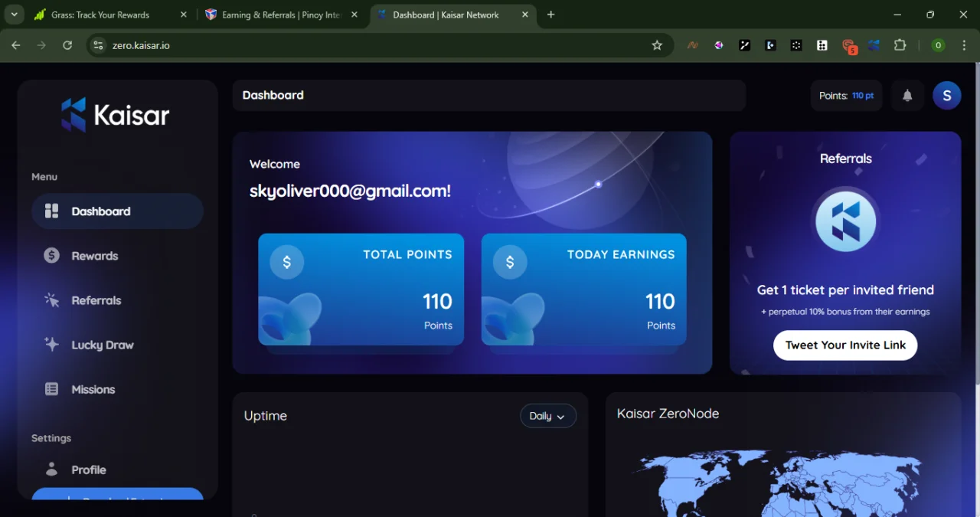Reload the page
Screen dimensions: 980x517
[x=67, y=45]
